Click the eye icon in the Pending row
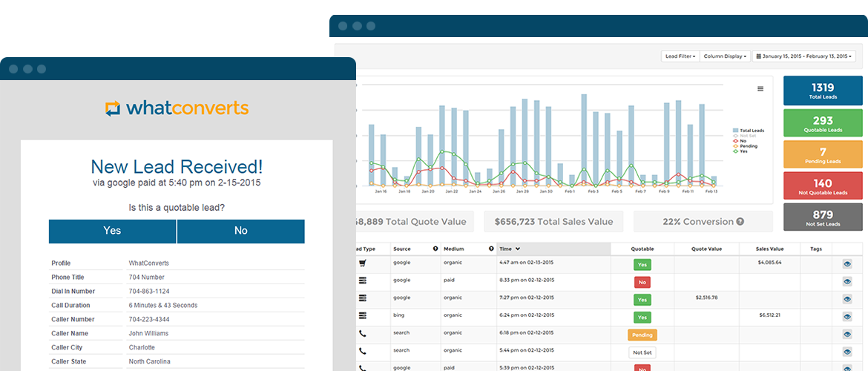The height and width of the screenshot is (371, 868). point(847,335)
